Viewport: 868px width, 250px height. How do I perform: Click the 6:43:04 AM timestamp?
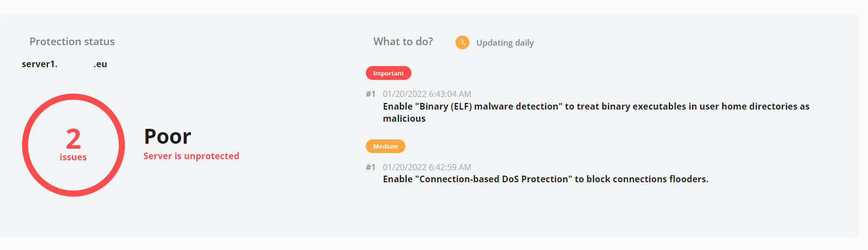pos(427,94)
